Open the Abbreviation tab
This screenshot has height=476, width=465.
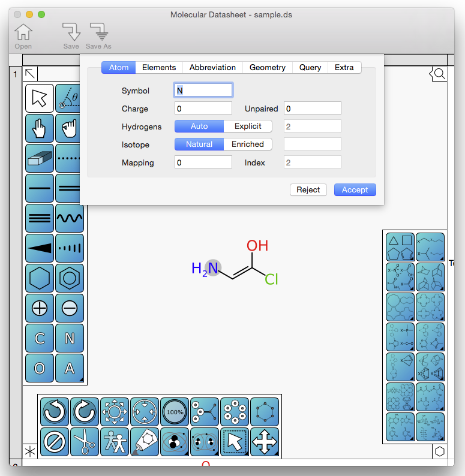coord(212,67)
